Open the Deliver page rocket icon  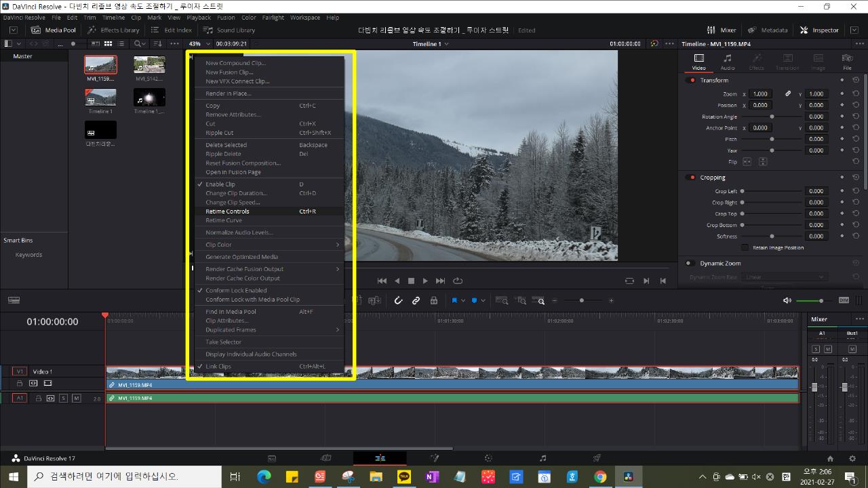coord(597,458)
